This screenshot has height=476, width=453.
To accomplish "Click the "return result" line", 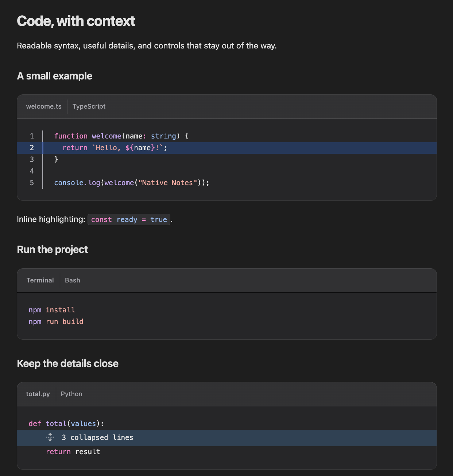I will (73, 452).
